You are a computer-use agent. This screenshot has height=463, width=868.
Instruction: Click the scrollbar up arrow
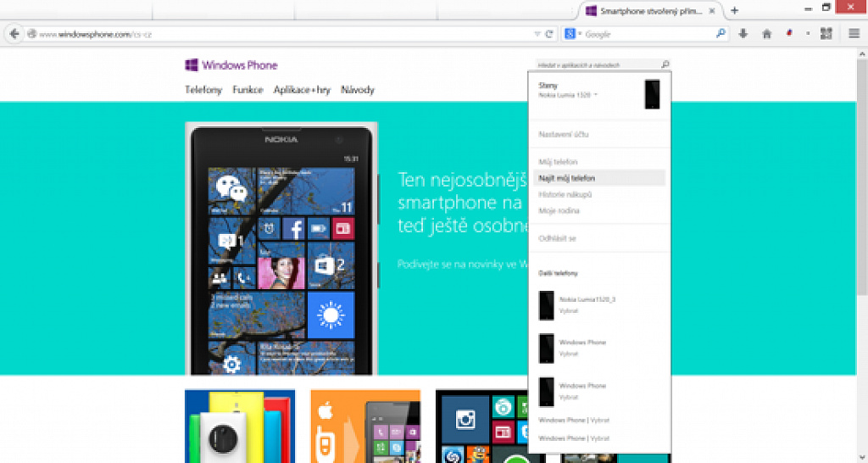(x=862, y=53)
